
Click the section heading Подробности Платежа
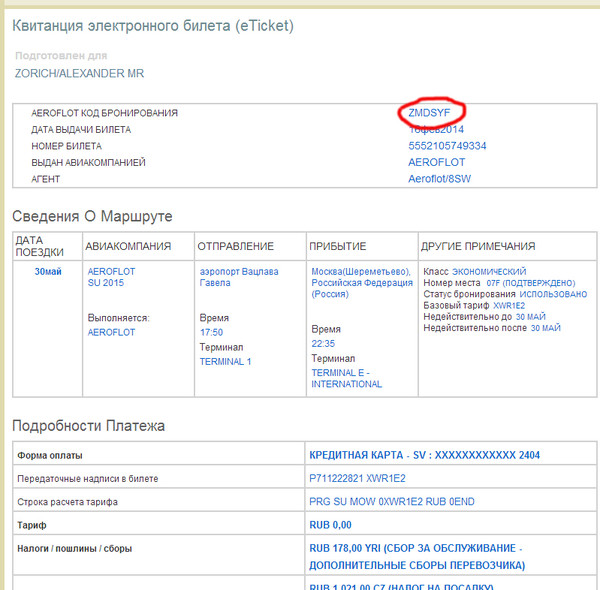(88, 425)
